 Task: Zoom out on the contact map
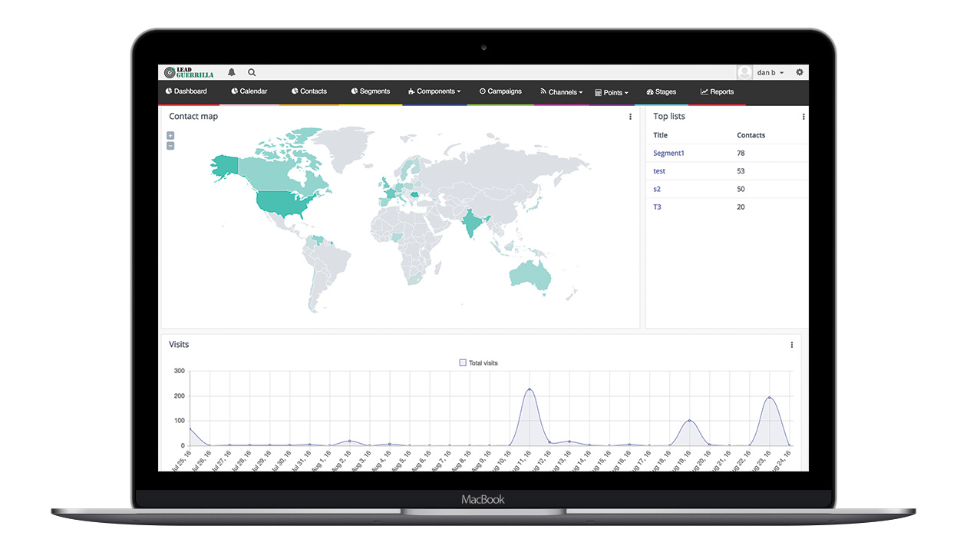tap(170, 146)
